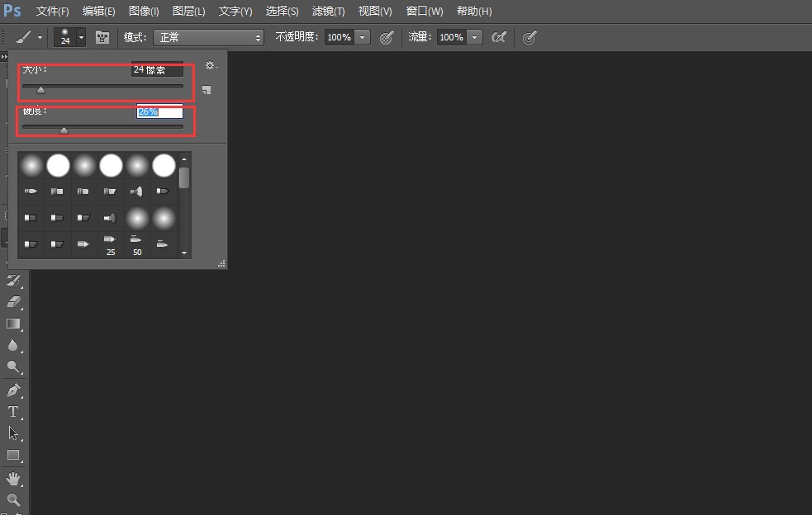Expand the tools panel double-arrow
Viewport: 812px width, 515px height.
(4, 56)
